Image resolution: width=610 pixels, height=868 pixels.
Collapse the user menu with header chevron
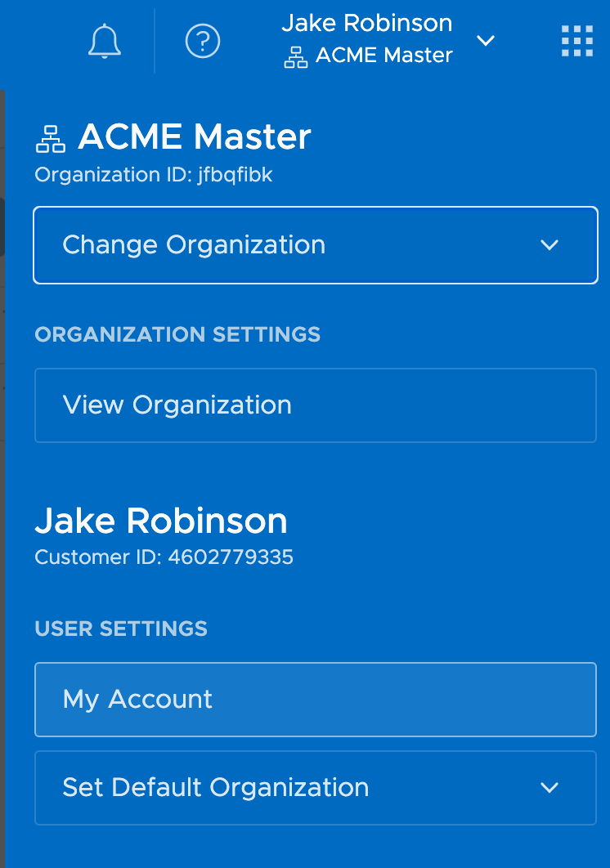(x=486, y=41)
